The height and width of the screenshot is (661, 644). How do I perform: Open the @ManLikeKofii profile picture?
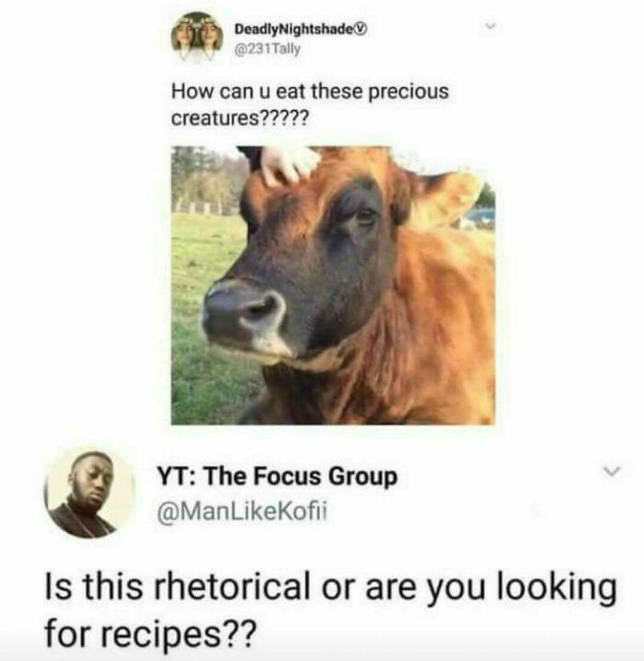tap(89, 494)
